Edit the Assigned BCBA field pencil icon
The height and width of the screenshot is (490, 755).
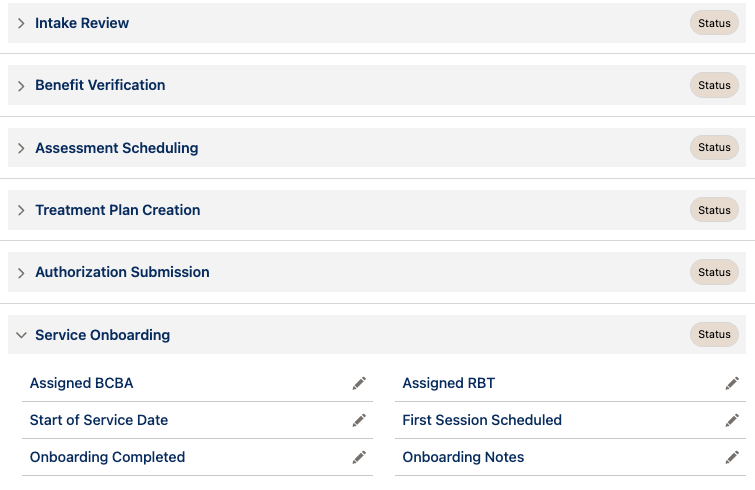pyautogui.click(x=359, y=383)
